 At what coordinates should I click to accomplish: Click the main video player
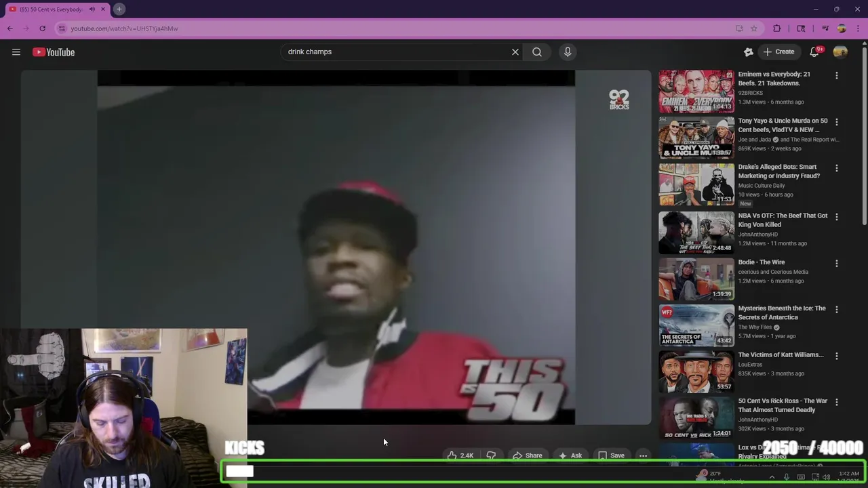pyautogui.click(x=336, y=247)
